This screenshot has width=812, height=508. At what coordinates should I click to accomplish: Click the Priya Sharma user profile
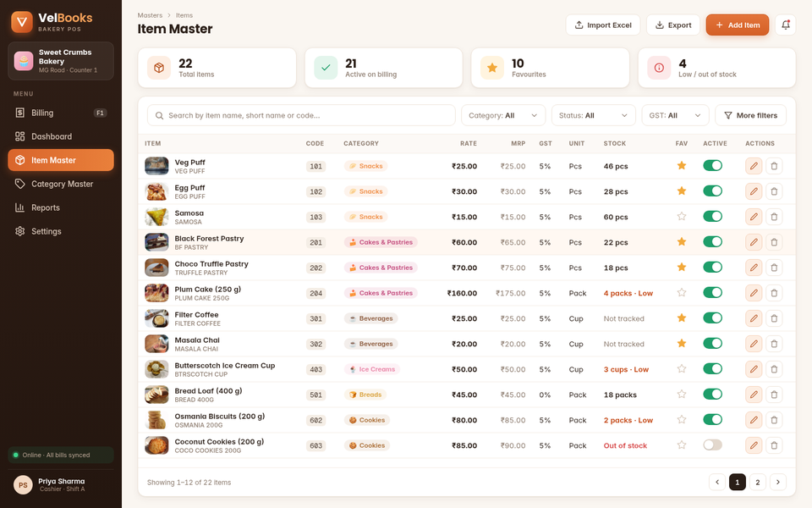61,484
